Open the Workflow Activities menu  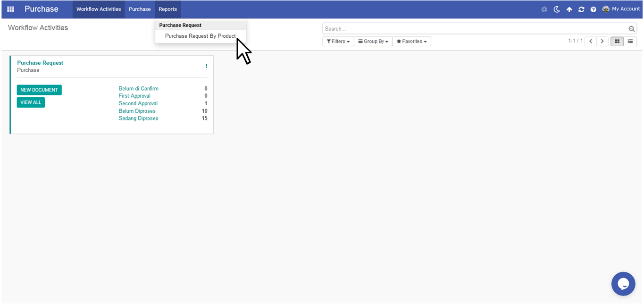point(99,9)
